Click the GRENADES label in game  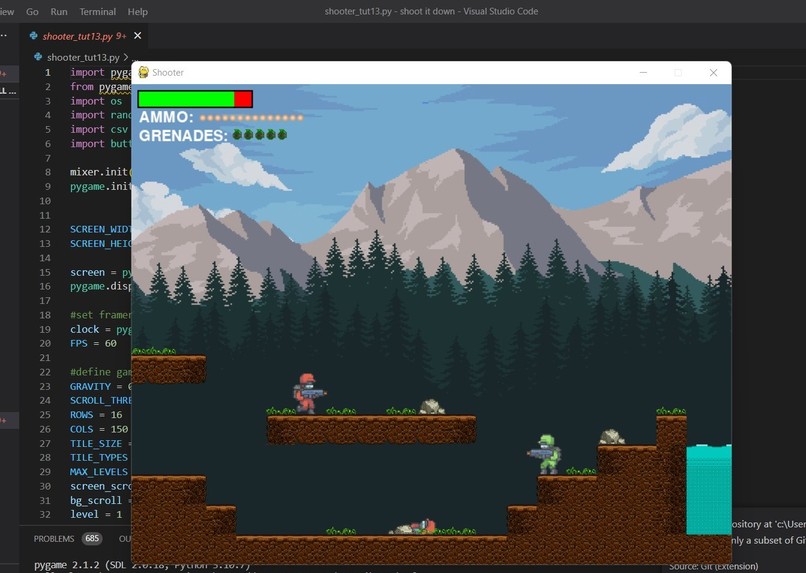tap(184, 136)
